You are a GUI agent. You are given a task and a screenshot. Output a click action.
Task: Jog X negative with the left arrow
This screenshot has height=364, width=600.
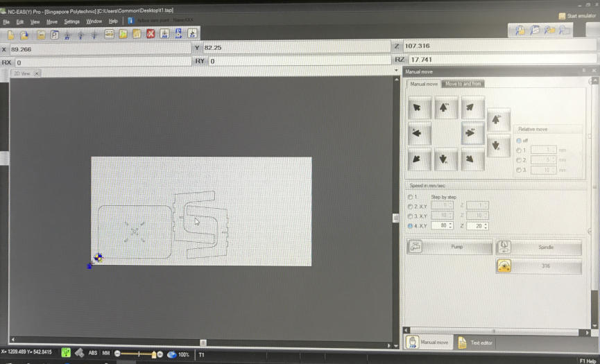coord(420,133)
